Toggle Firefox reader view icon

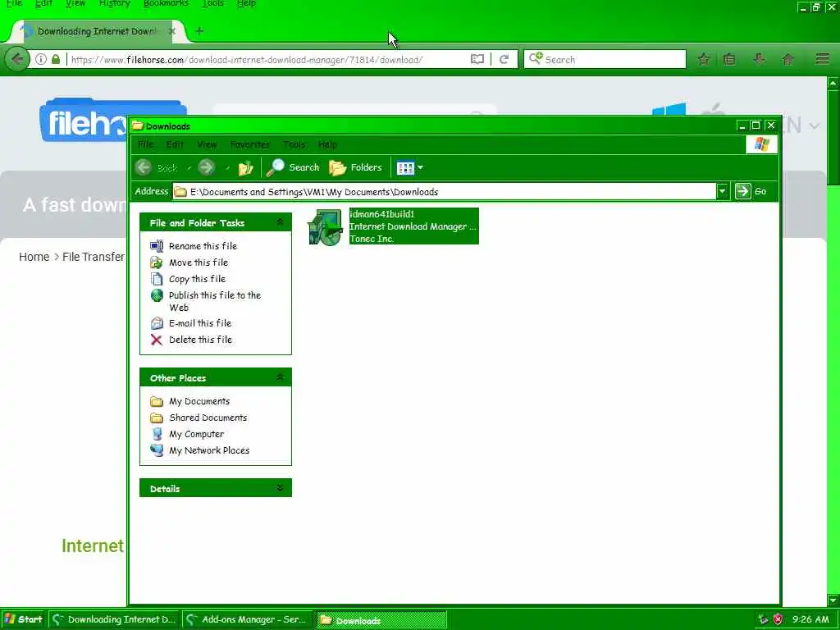[x=477, y=59]
